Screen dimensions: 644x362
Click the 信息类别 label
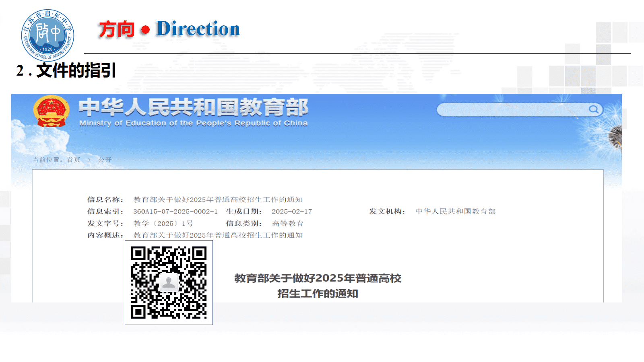point(244,224)
